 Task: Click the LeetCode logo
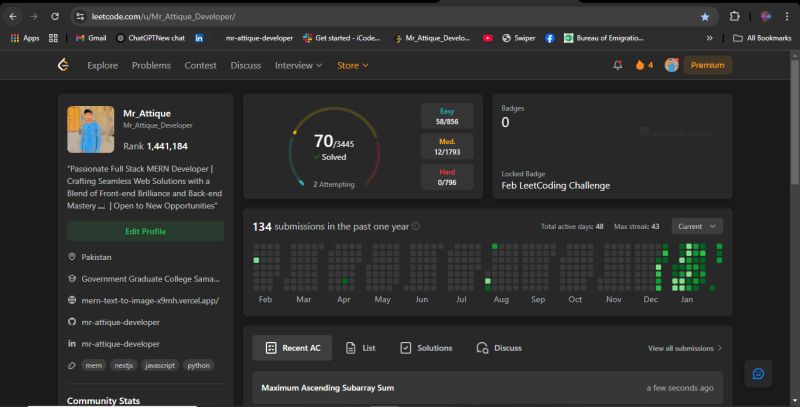coord(63,65)
